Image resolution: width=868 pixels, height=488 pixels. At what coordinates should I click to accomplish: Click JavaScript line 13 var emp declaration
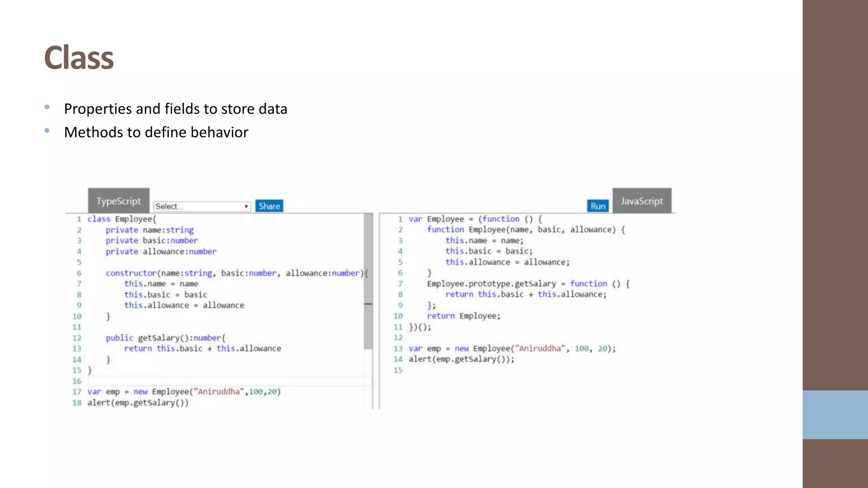click(512, 349)
